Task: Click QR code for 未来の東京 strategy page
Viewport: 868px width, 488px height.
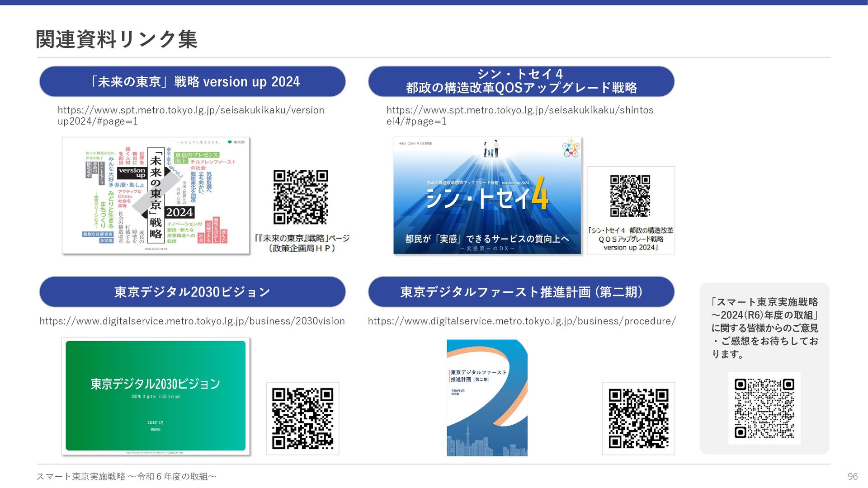Action: pos(301,197)
